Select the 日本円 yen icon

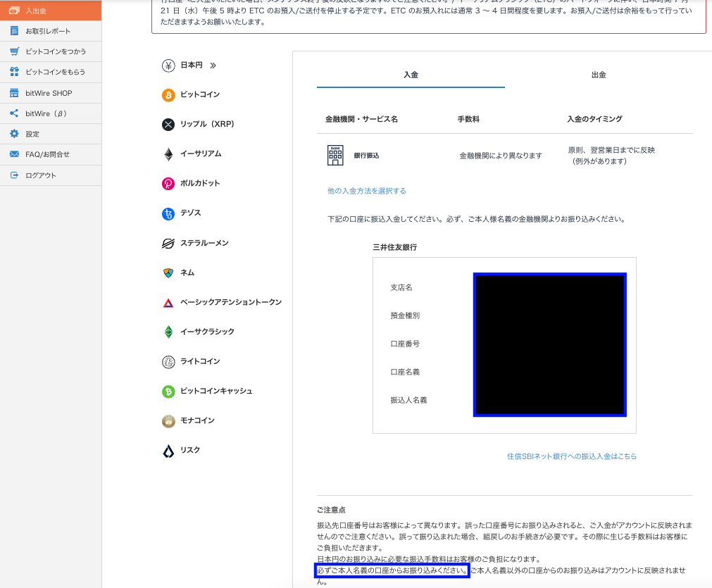pyautogui.click(x=168, y=65)
